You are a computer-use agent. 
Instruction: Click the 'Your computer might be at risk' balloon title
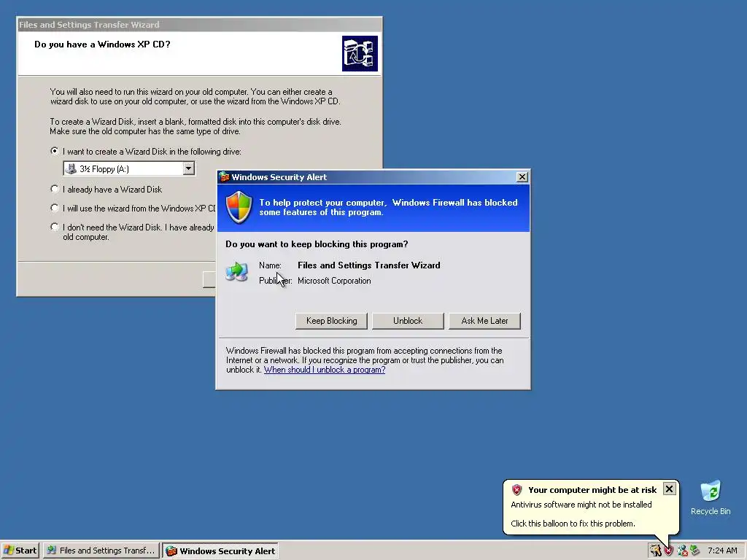tap(592, 489)
